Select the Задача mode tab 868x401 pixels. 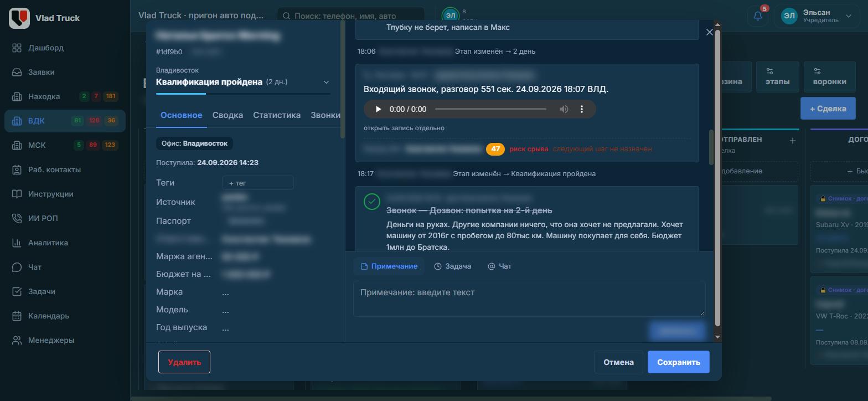click(x=453, y=266)
